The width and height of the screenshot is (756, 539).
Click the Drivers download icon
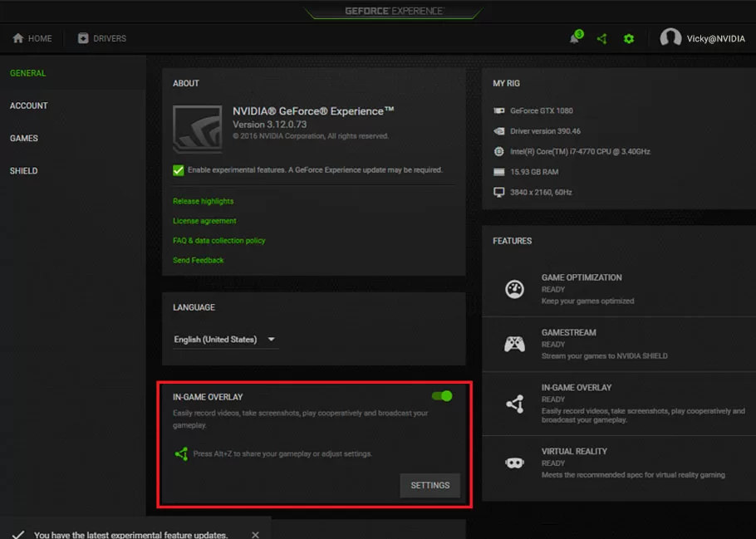point(83,38)
